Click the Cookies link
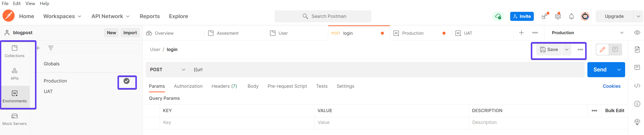The height and width of the screenshot is (135, 644). [x=612, y=86]
